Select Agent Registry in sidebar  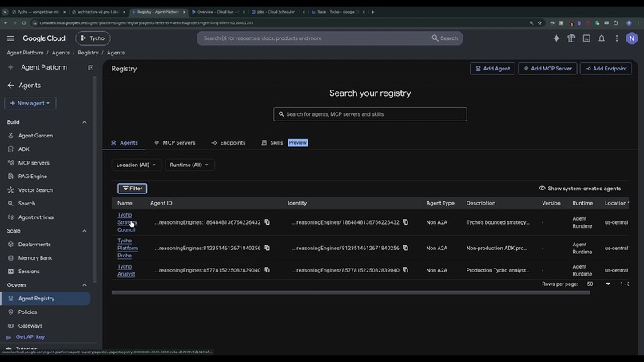pyautogui.click(x=46, y=298)
